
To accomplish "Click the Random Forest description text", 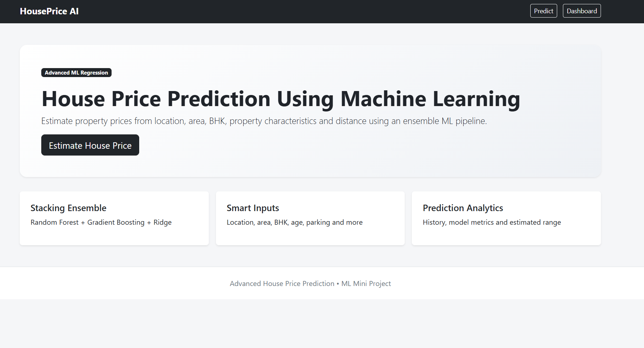I will coord(101,222).
